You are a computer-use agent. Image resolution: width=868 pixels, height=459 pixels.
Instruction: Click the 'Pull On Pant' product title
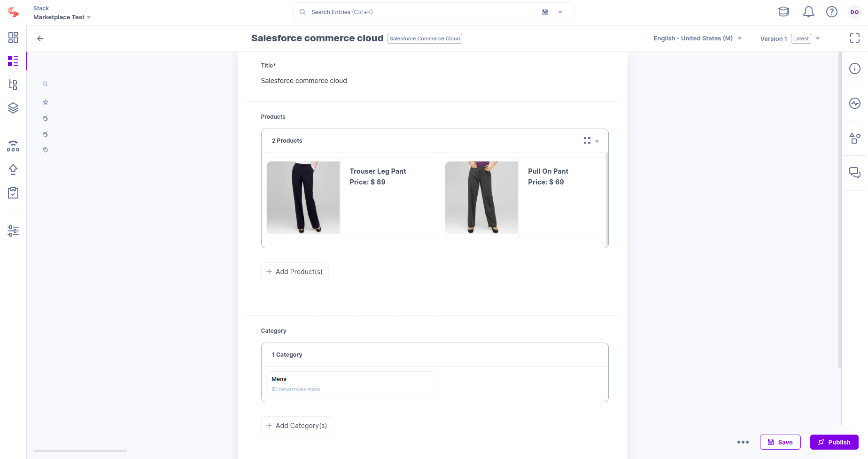tap(548, 171)
